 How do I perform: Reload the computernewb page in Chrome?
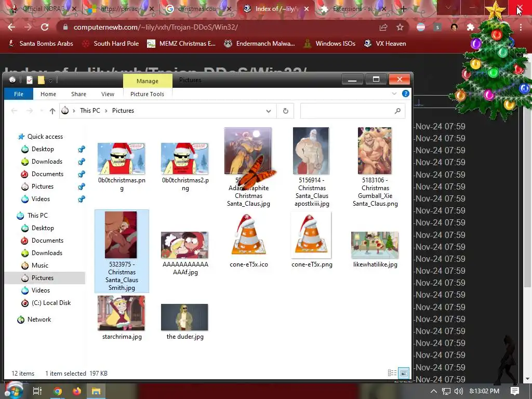tap(45, 27)
